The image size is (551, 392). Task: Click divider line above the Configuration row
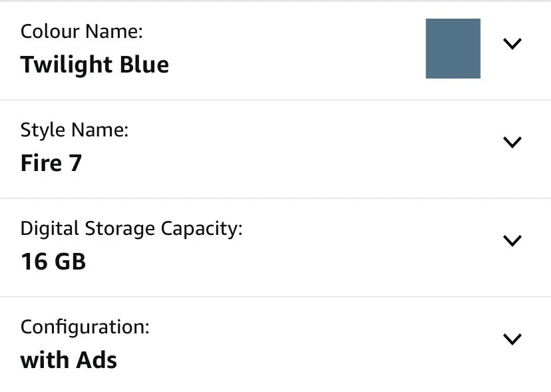coord(275,297)
